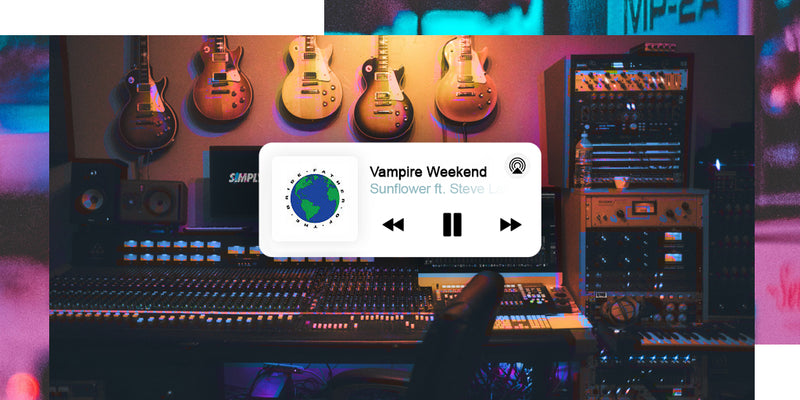Select the Sunflower ft. Steve song title

pos(439,188)
